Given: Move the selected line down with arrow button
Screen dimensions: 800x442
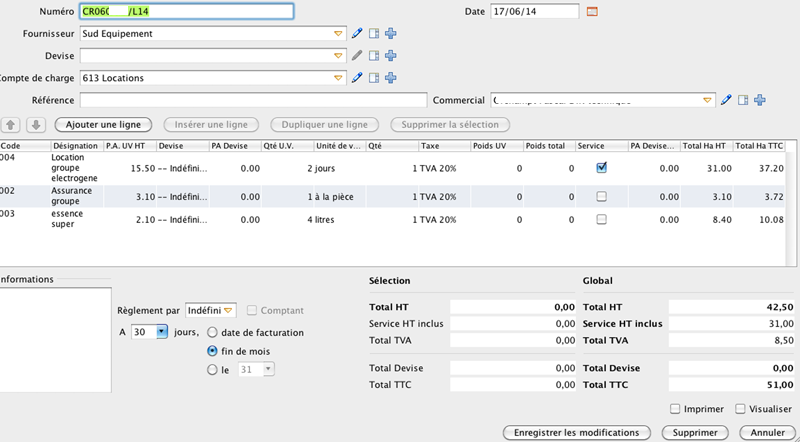Looking at the screenshot, I should [x=36, y=125].
